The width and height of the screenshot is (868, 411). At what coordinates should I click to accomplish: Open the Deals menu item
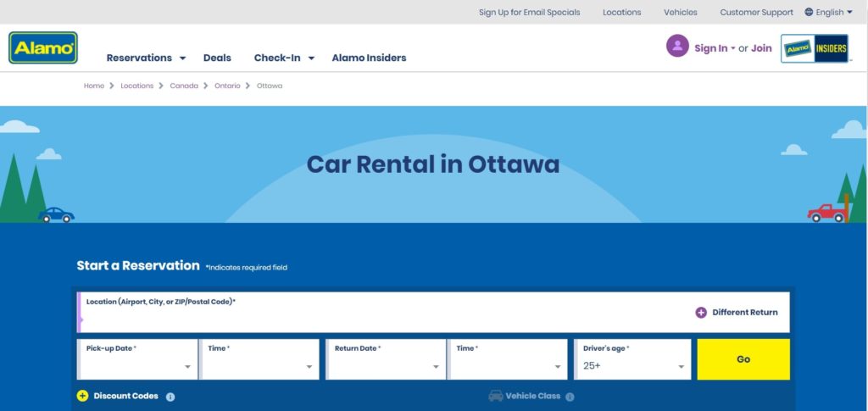click(x=217, y=58)
